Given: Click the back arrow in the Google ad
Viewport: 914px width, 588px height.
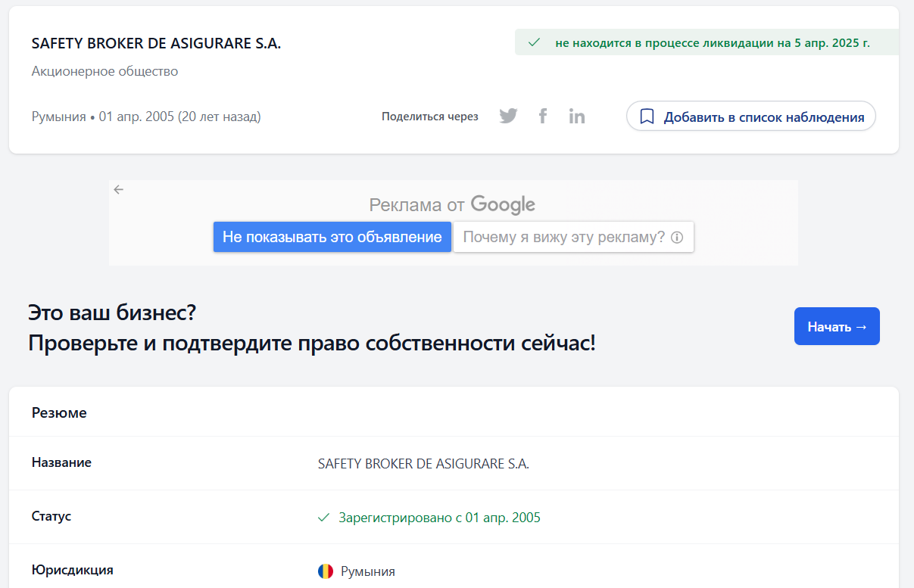Looking at the screenshot, I should 118,189.
